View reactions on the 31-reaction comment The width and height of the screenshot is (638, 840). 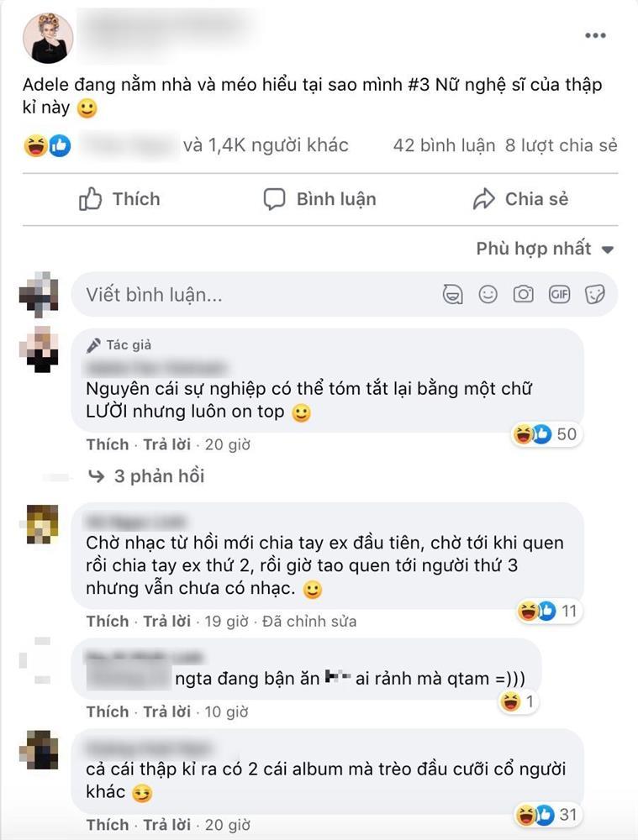[546, 815]
